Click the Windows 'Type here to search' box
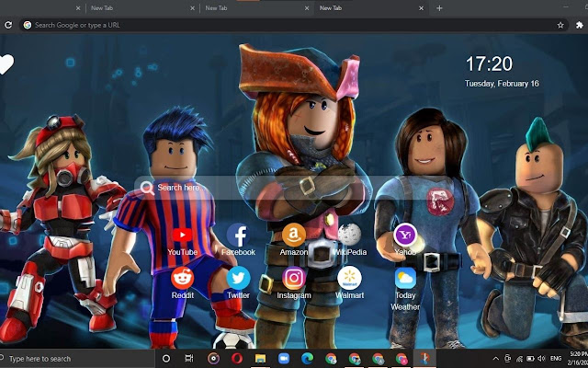588x368 pixels. [x=77, y=359]
